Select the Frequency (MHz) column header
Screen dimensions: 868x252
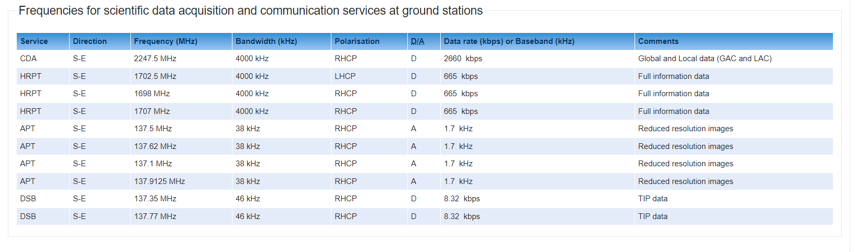tap(165, 41)
